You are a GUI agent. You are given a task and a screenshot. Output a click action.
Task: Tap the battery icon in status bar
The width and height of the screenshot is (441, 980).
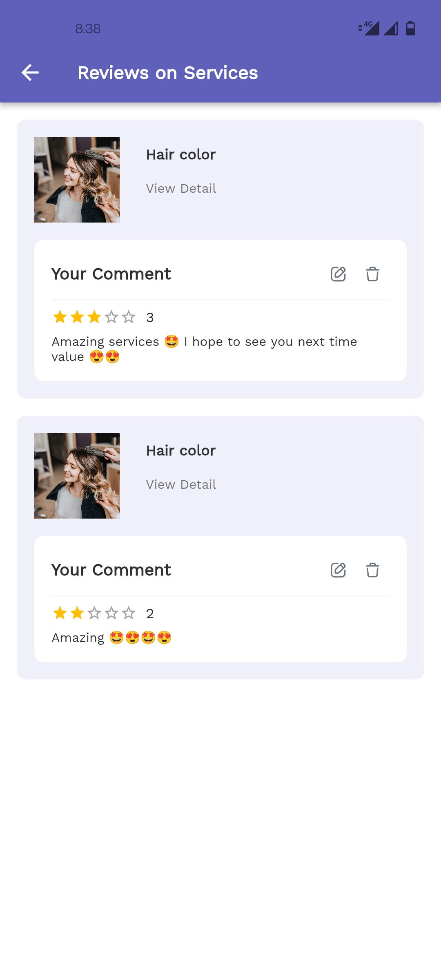pos(410,29)
